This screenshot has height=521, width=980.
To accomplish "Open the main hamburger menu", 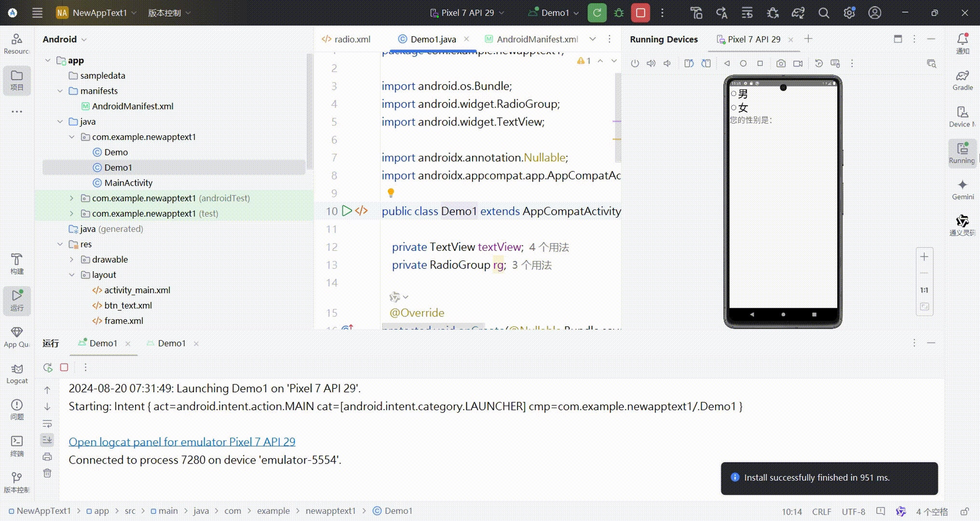I will (x=37, y=13).
